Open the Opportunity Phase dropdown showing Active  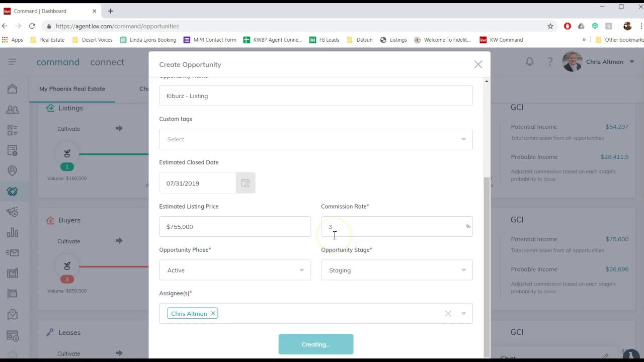(x=235, y=270)
